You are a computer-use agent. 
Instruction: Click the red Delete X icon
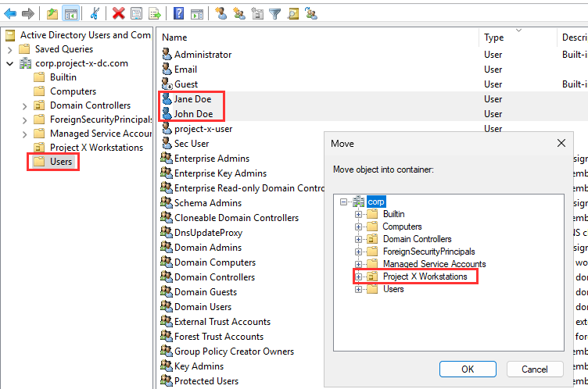click(118, 13)
